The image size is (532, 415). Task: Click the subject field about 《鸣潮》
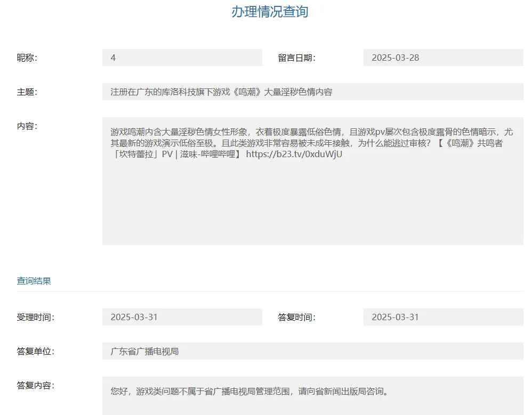click(x=313, y=92)
